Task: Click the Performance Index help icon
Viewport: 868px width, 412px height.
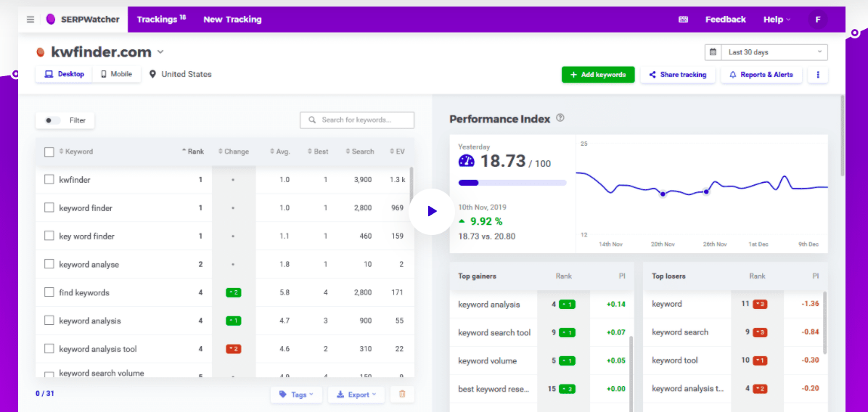Action: coord(560,118)
